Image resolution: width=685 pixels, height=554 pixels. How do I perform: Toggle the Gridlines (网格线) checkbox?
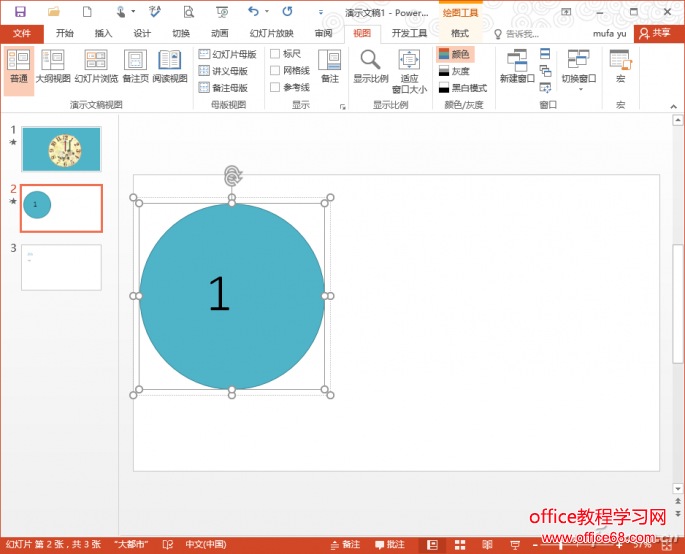pyautogui.click(x=275, y=71)
